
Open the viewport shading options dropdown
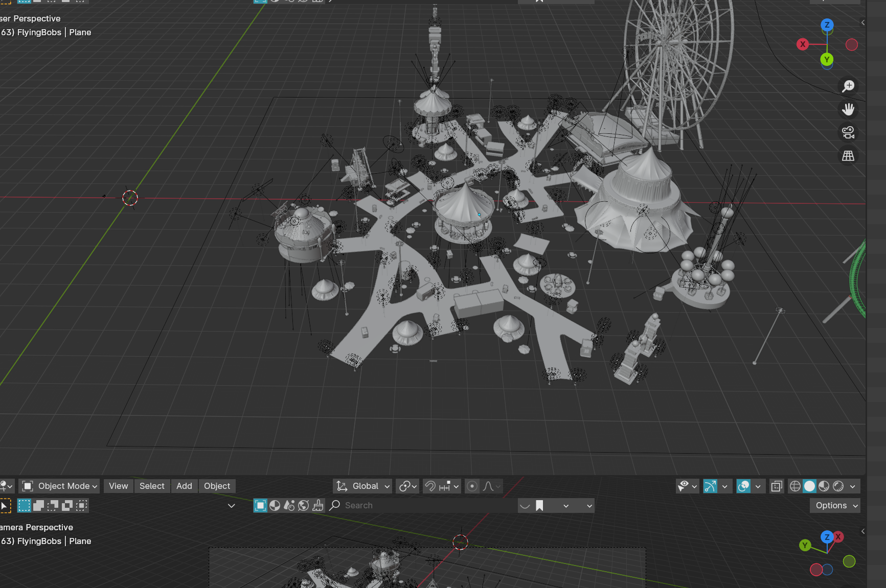853,486
